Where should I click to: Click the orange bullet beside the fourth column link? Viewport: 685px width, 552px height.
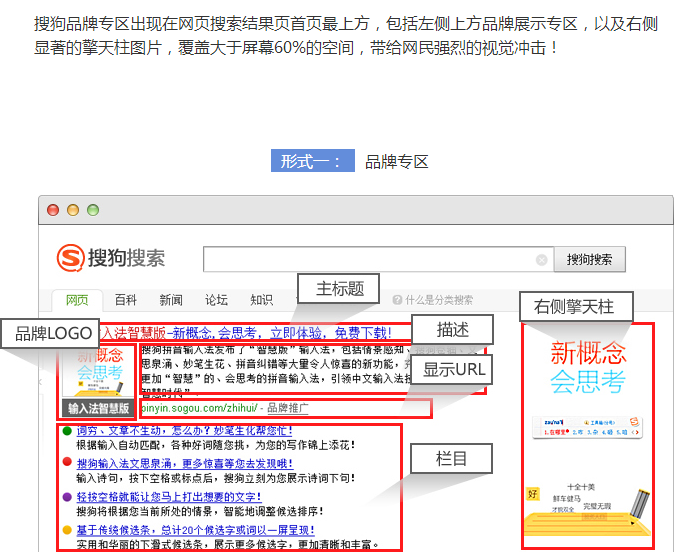tap(67, 529)
